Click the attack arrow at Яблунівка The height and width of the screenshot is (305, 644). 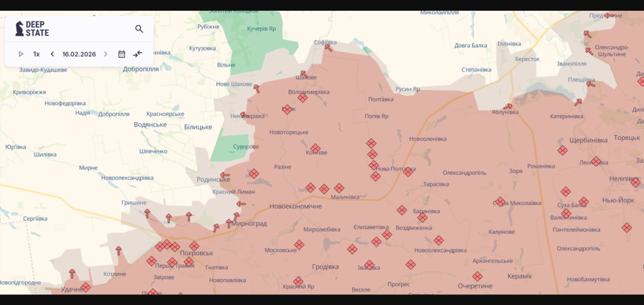coord(508,106)
